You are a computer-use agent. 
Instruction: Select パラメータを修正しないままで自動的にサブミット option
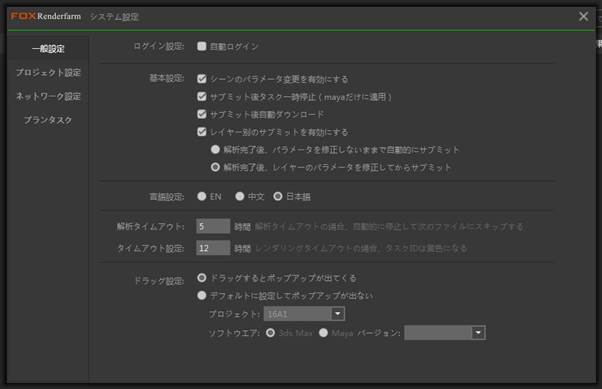click(215, 149)
